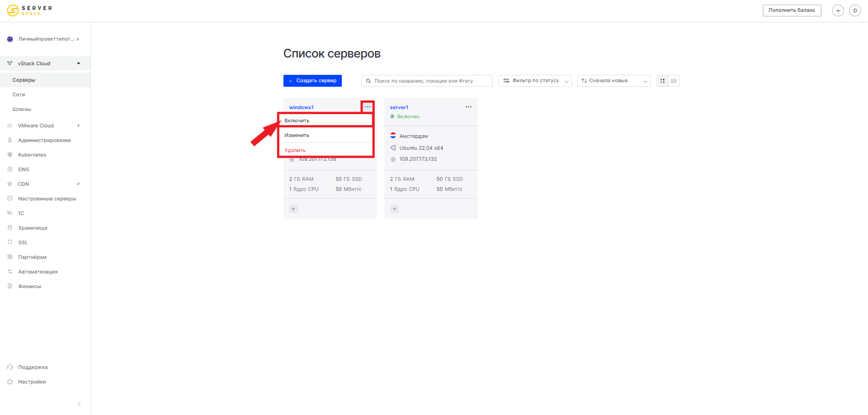Open Серверы in sidebar
This screenshot has width=868, height=415.
pos(45,80)
